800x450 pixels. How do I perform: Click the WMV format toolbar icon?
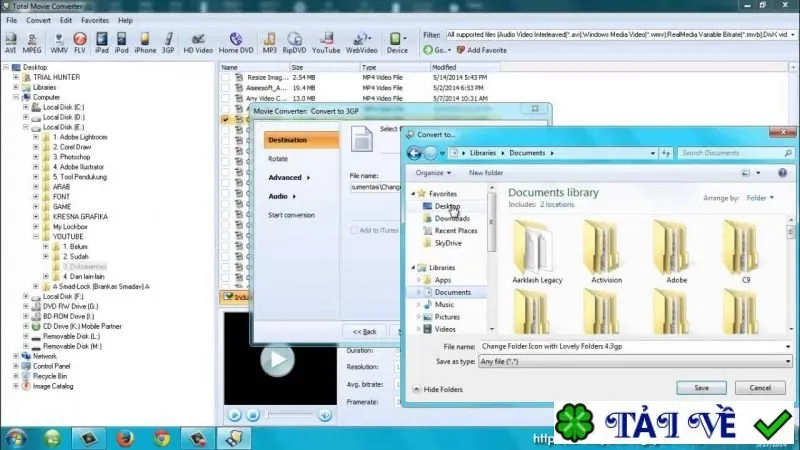[59, 43]
